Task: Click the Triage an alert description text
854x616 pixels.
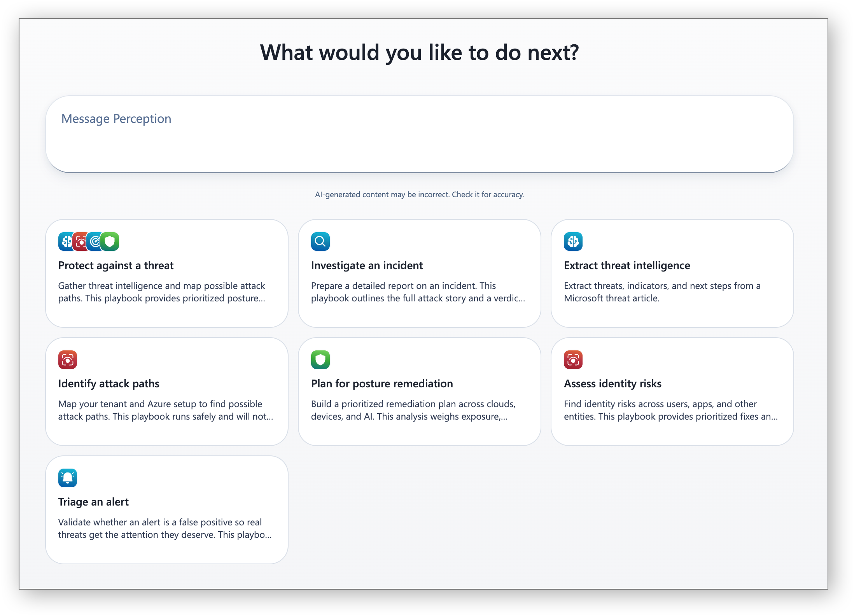Action: click(x=165, y=528)
